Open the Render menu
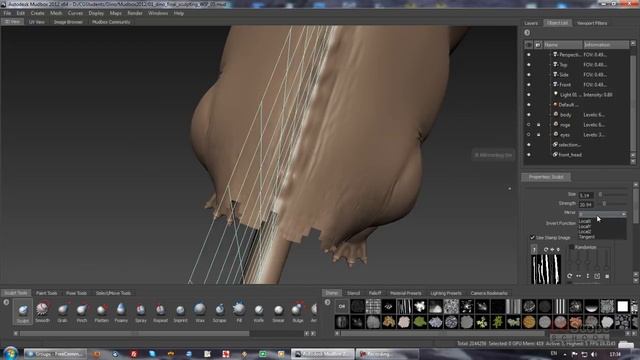The image size is (640, 360). click(x=135, y=13)
